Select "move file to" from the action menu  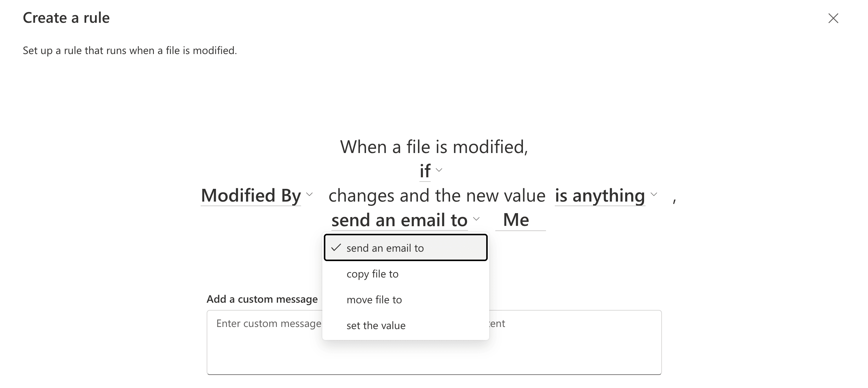click(374, 299)
